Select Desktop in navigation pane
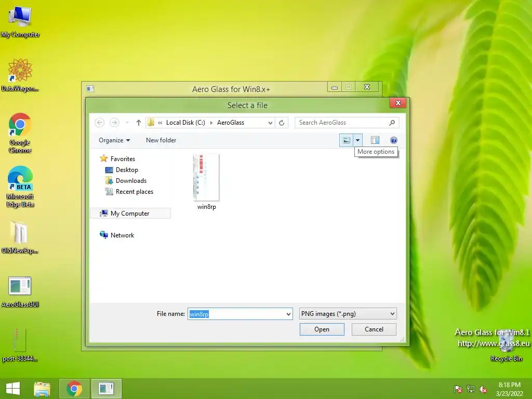This screenshot has width=532, height=399. tap(122, 170)
